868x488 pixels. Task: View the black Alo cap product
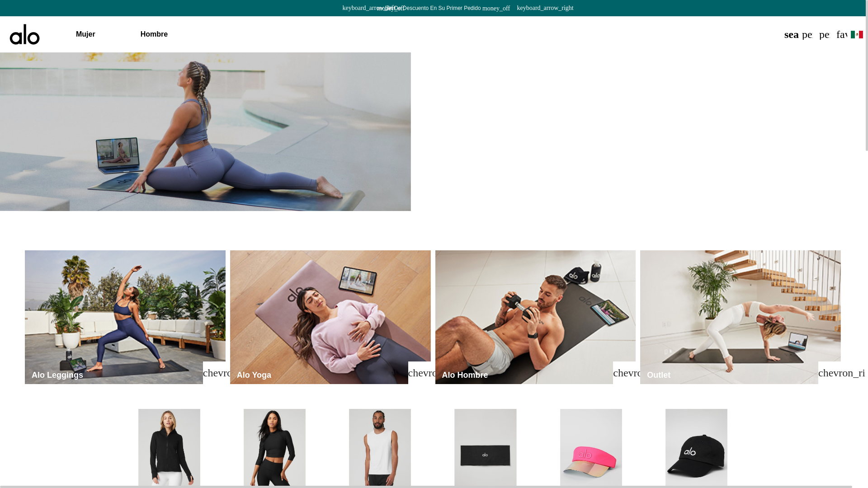tap(696, 448)
